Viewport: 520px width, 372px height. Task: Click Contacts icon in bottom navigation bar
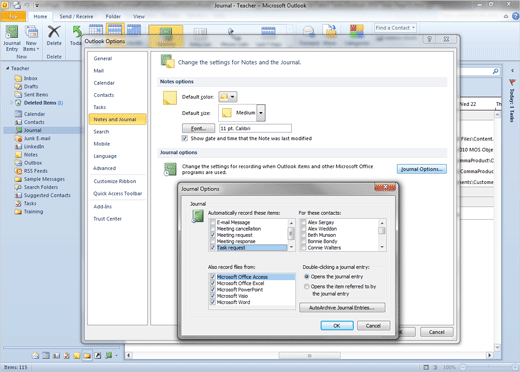(x=56, y=356)
